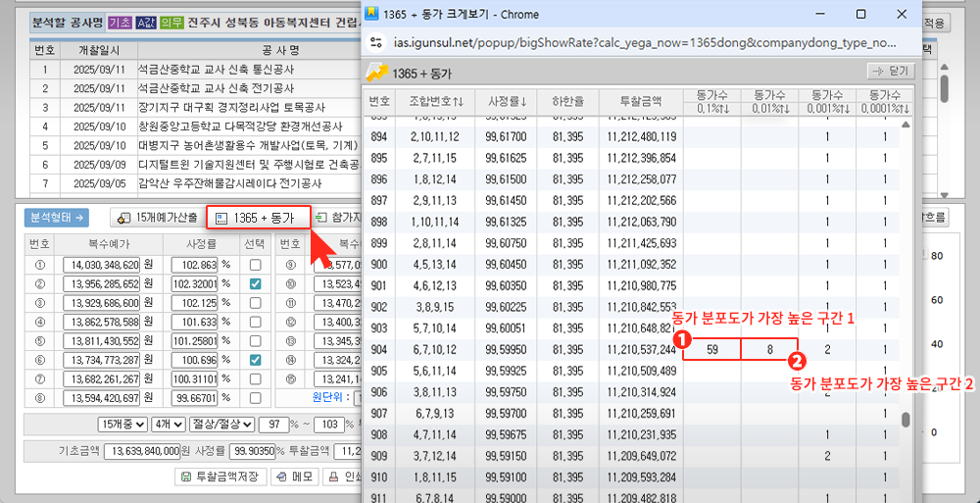Toggle checkbox for 복수예가 row ①
980x503 pixels.
point(255,266)
